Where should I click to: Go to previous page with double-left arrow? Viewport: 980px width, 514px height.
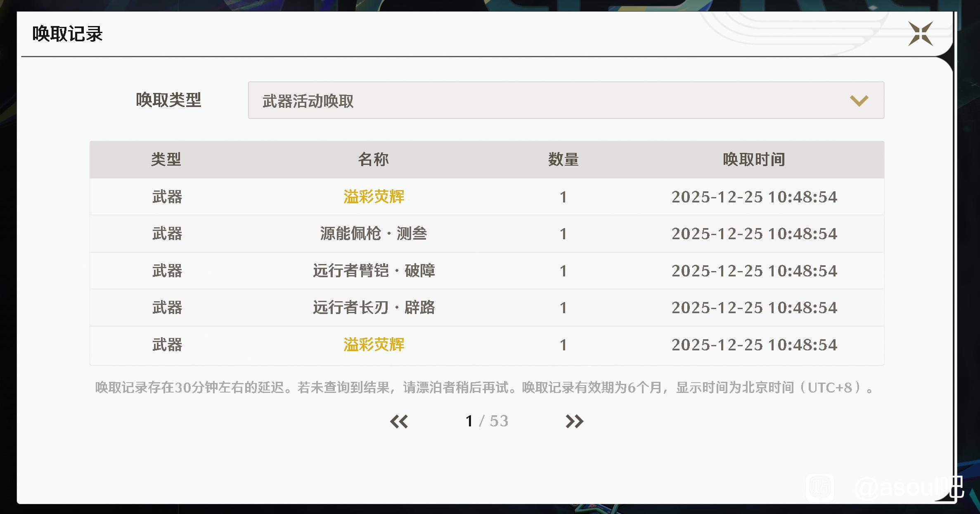(399, 421)
